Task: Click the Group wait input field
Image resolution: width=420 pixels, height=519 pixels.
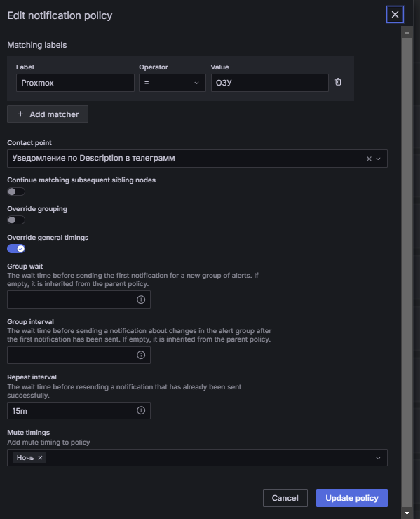Action: (x=79, y=299)
